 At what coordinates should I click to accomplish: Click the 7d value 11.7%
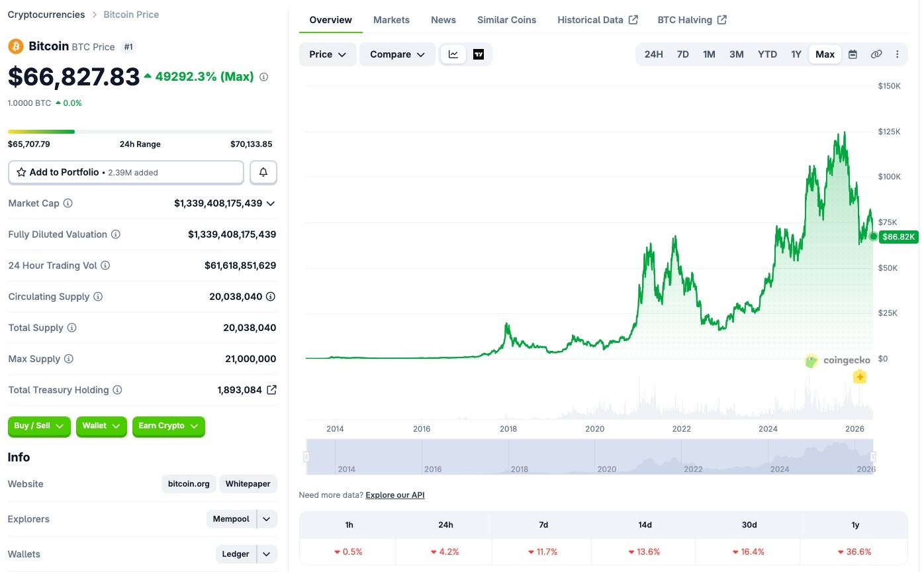pyautogui.click(x=543, y=551)
